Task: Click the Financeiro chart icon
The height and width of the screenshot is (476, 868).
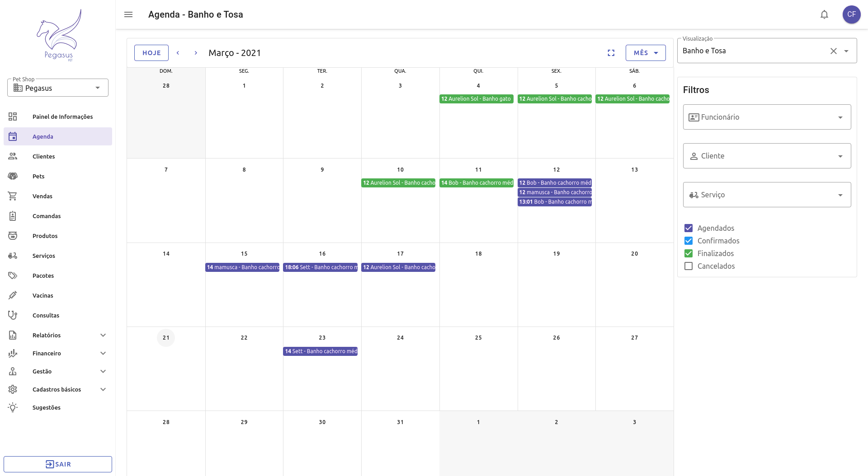Action: click(13, 353)
